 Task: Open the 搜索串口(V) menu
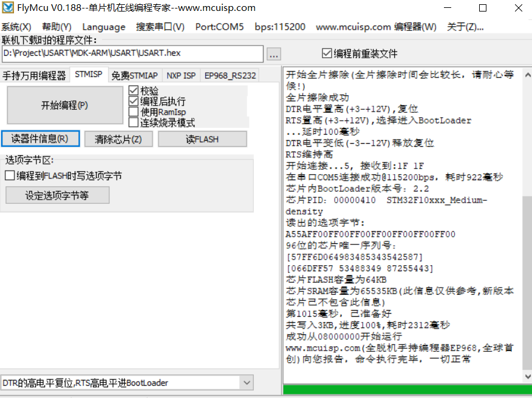coord(160,27)
